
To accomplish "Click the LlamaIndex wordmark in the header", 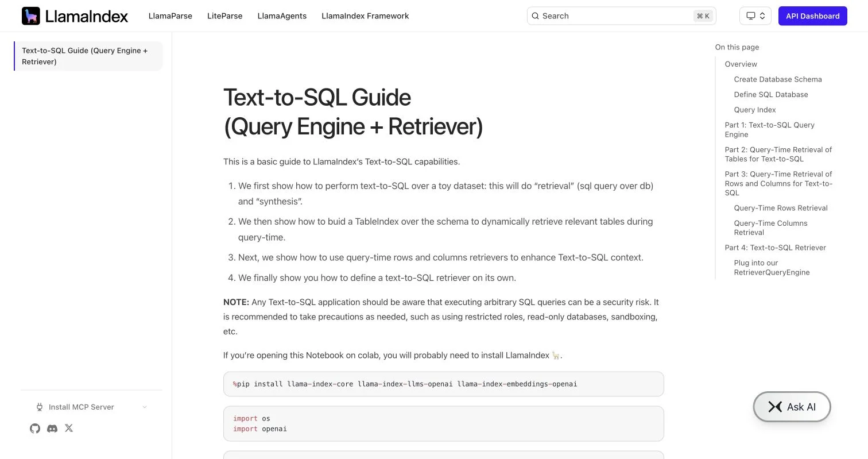I will [x=87, y=16].
